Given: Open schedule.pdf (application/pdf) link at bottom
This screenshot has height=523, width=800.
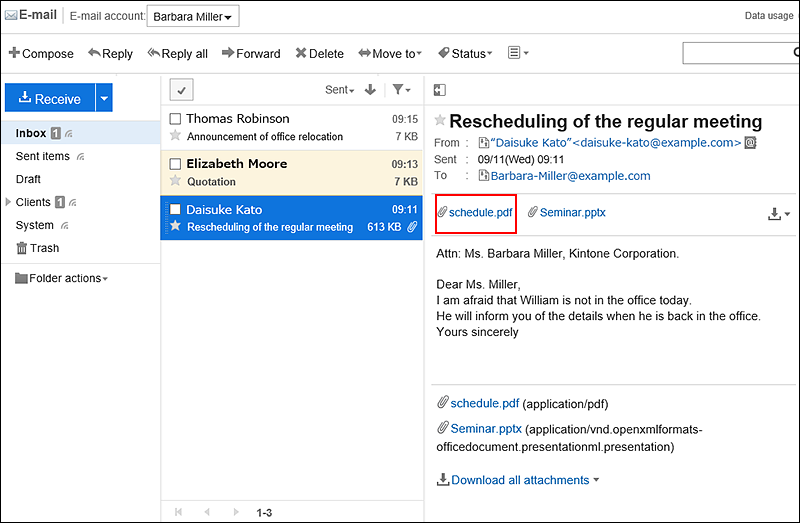Looking at the screenshot, I should point(485,403).
